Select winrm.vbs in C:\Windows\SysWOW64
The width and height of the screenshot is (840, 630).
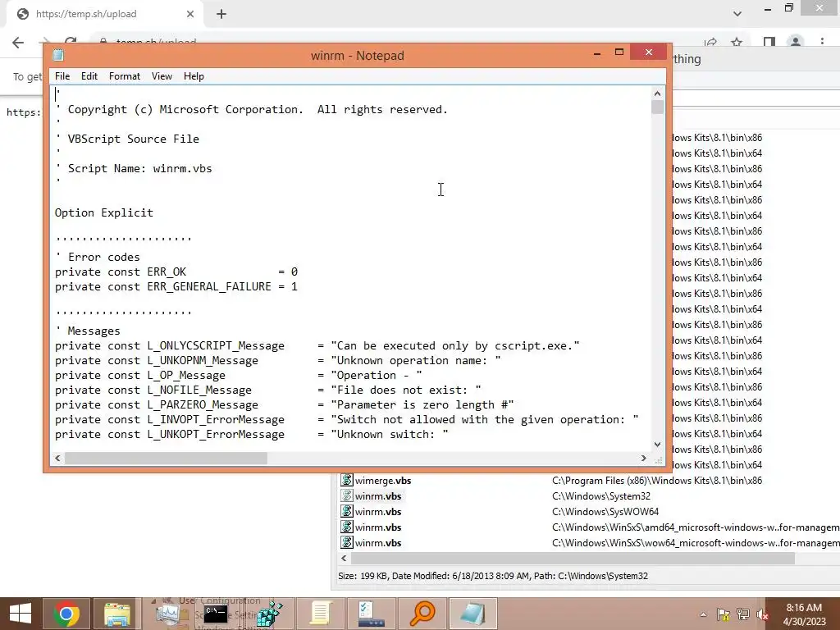click(378, 512)
